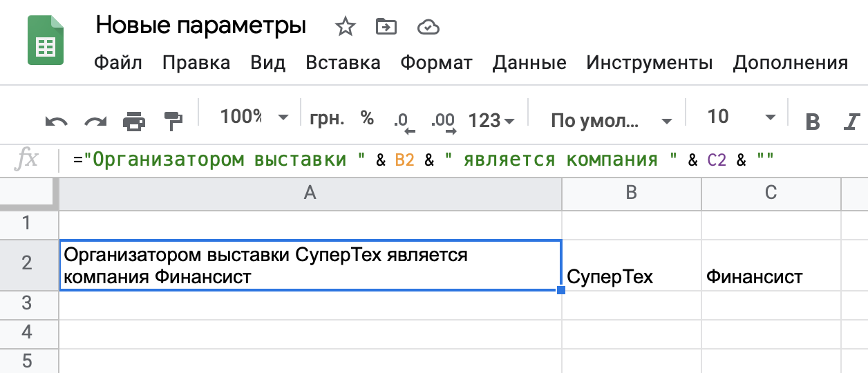
Task: Apply percent format
Action: tap(367, 118)
